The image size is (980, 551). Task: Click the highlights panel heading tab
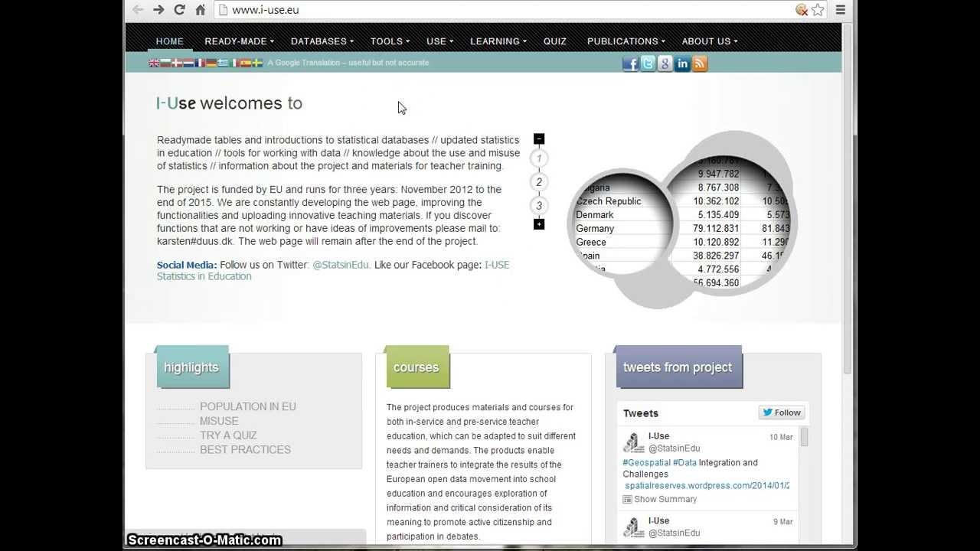(191, 367)
